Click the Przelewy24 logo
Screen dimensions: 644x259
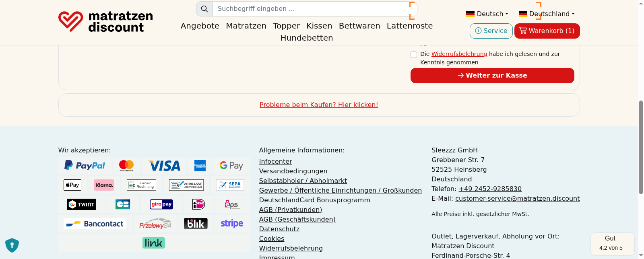[155, 224]
